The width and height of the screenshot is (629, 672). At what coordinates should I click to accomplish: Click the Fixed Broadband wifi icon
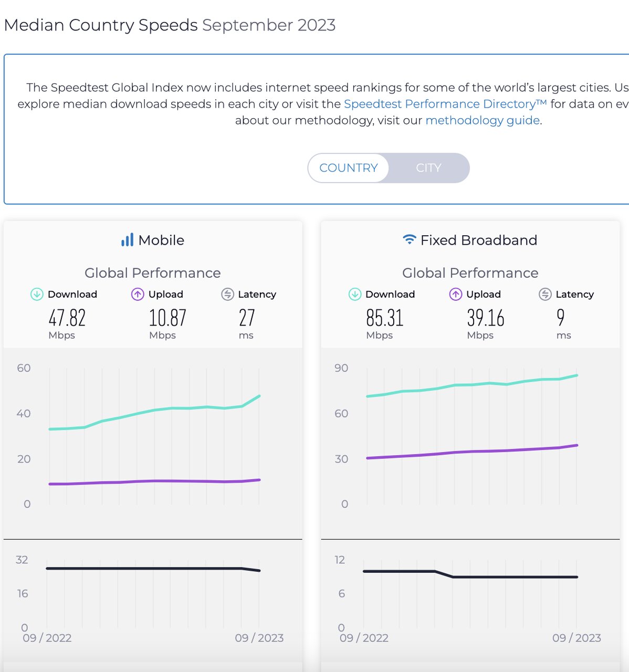point(409,239)
